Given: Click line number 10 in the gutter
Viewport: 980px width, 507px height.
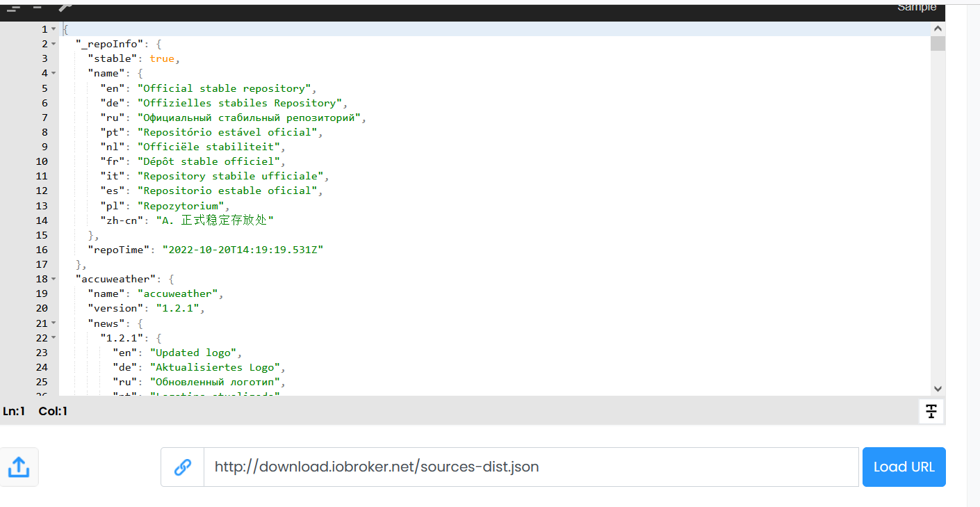Looking at the screenshot, I should click(42, 161).
